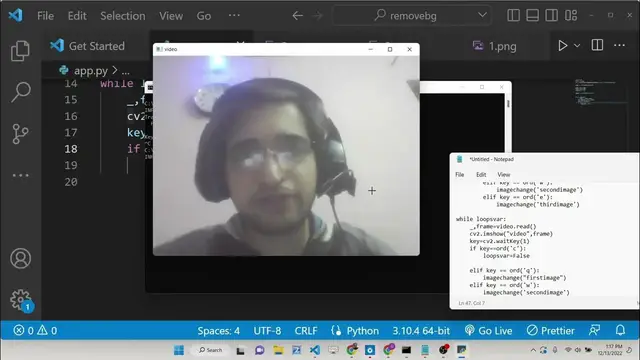The height and width of the screenshot is (360, 640).
Task: Open the Notepad icon on the taskbar
Action: [425, 350]
